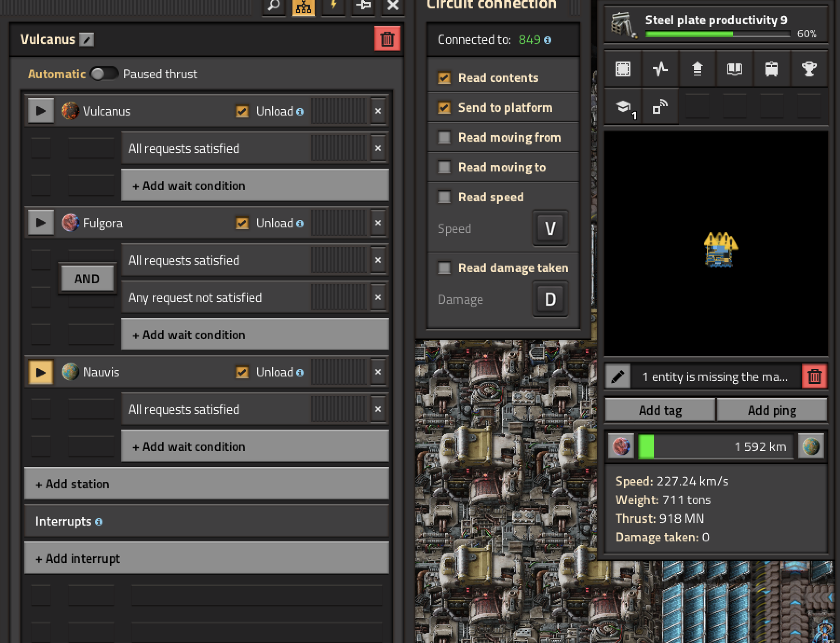Open logistic networks upload arrow icon
This screenshot has width=840, height=643.
(x=698, y=69)
